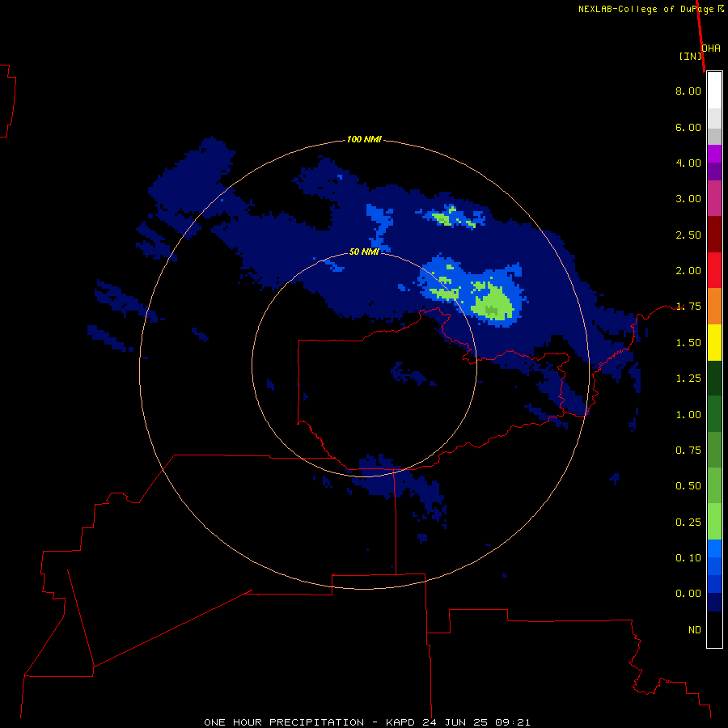Select the yellow legend color swatch
Image resolution: width=728 pixels, height=728 pixels.
point(714,343)
